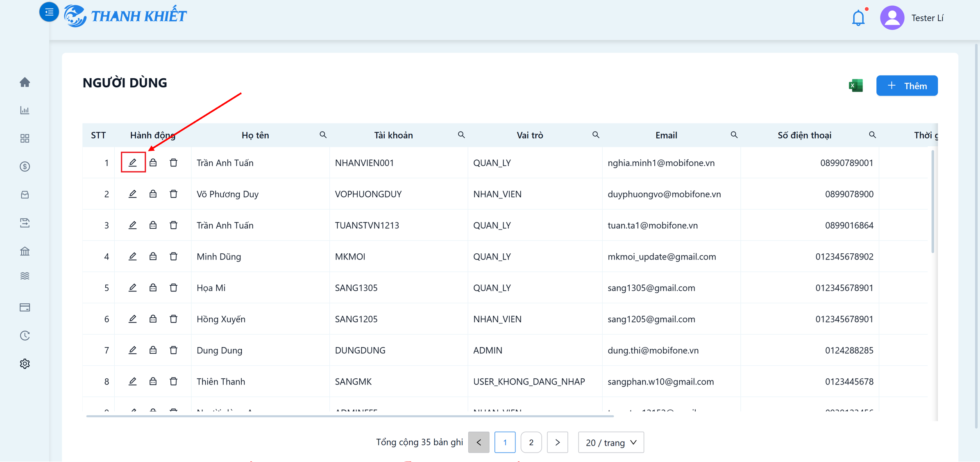Delete the user Thiên Thanh
This screenshot has height=462, width=980.
click(174, 381)
